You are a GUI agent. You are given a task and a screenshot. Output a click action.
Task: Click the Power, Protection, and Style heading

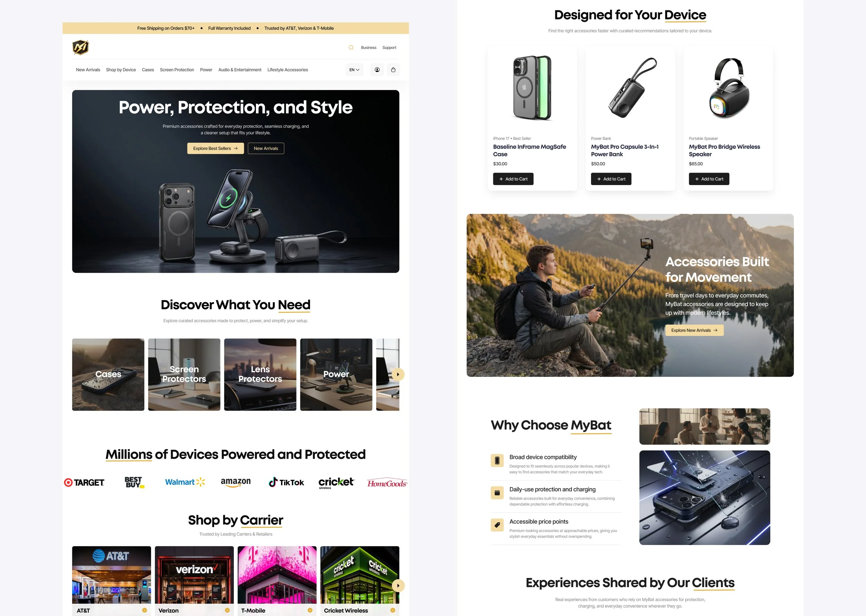click(236, 107)
